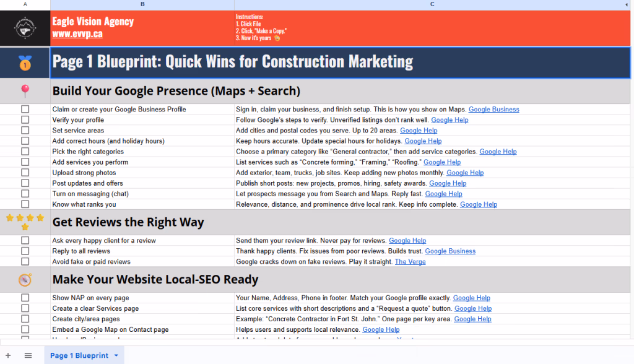Check the Avoid fake or paid reviews box
Screen dimensions: 634x364
click(x=25, y=261)
